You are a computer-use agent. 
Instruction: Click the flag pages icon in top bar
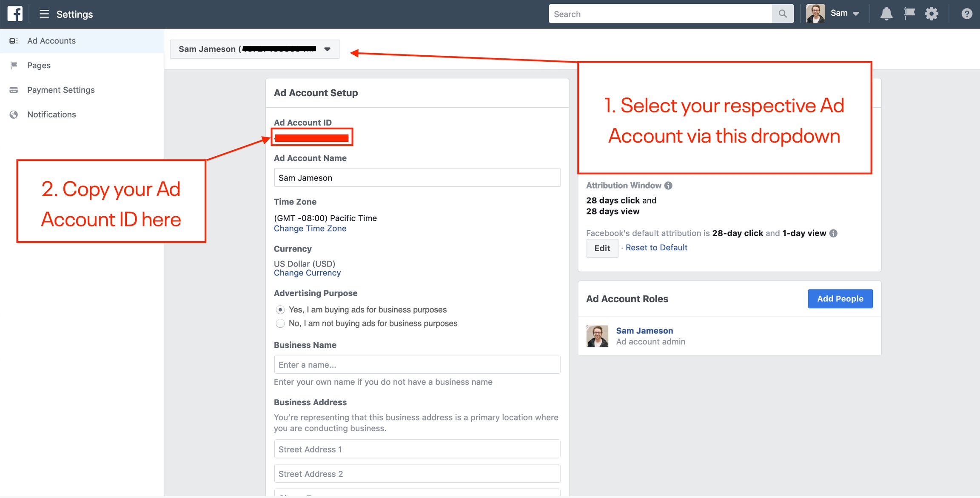click(x=909, y=14)
